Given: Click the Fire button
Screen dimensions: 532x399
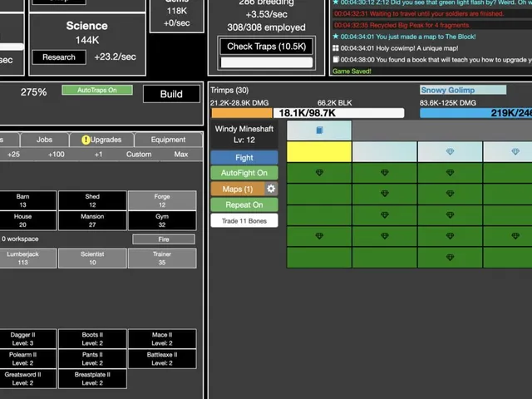Looking at the screenshot, I should pos(164,239).
